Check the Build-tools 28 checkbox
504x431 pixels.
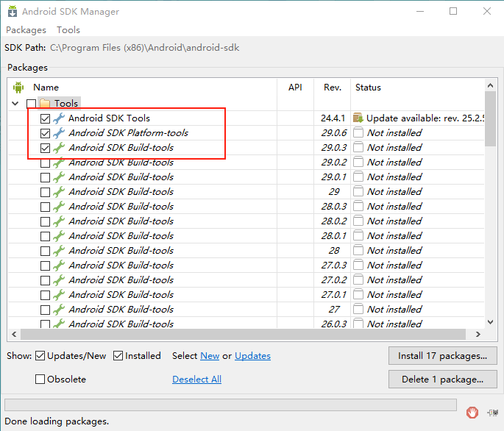coord(46,251)
